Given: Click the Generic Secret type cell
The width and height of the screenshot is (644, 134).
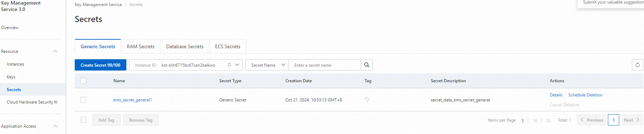Looking at the screenshot, I should (x=233, y=100).
